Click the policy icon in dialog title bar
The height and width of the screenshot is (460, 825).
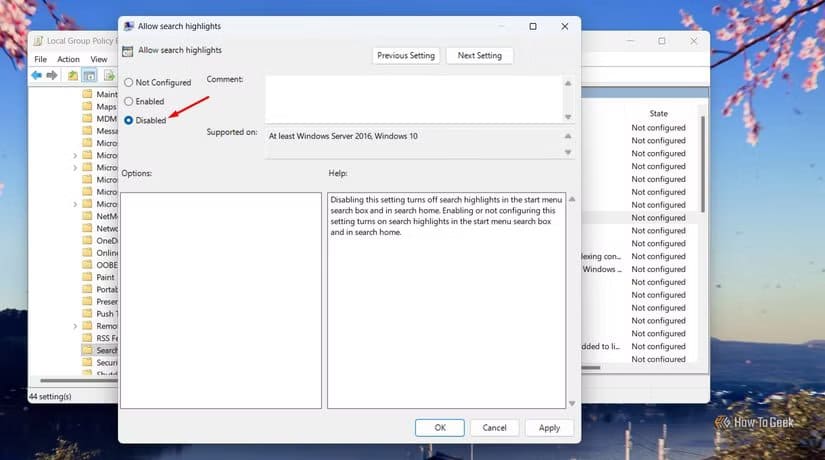[x=129, y=25]
